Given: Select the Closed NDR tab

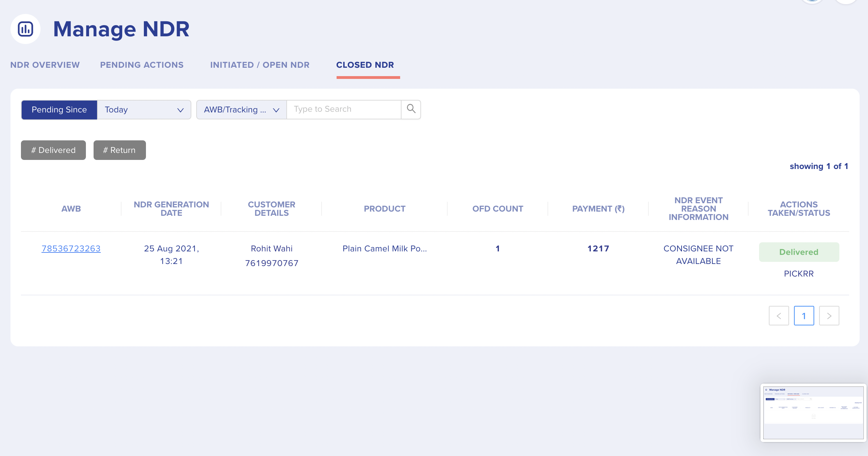Looking at the screenshot, I should [365, 65].
